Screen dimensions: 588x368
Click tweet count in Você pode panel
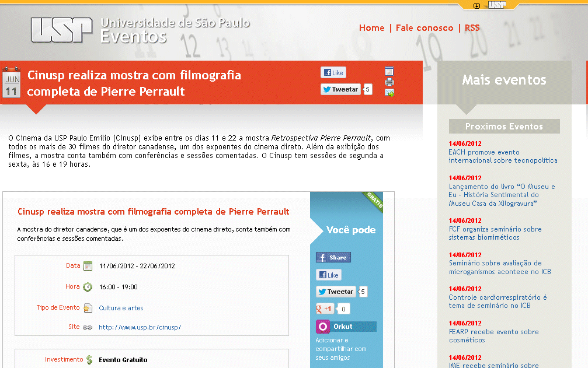pos(363,292)
